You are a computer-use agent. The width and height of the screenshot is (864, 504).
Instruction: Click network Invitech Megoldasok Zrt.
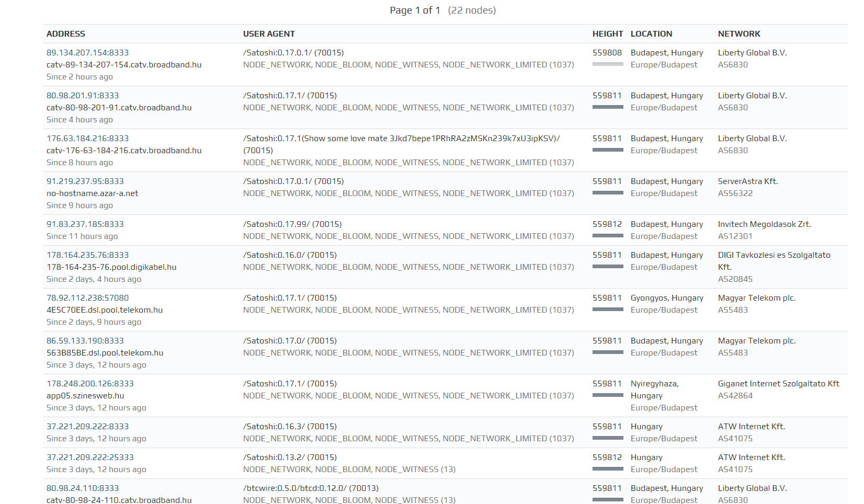point(765,224)
